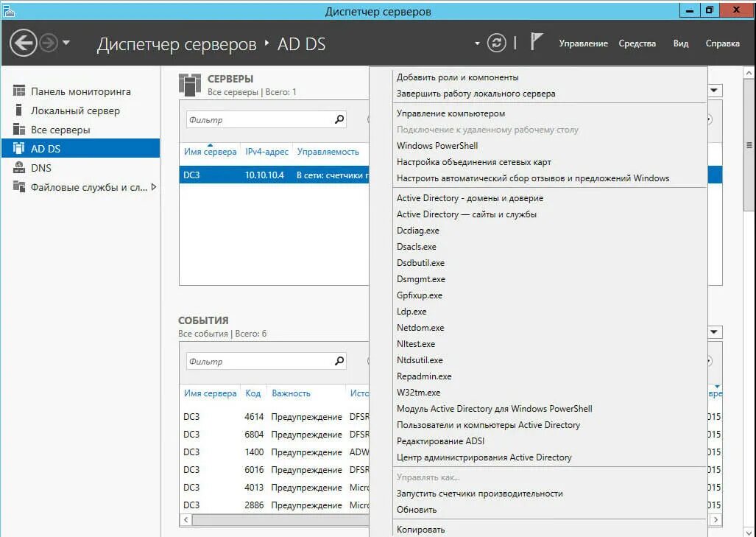Sort events by Код column
Viewport: 756px width, 537px height.
pos(253,393)
